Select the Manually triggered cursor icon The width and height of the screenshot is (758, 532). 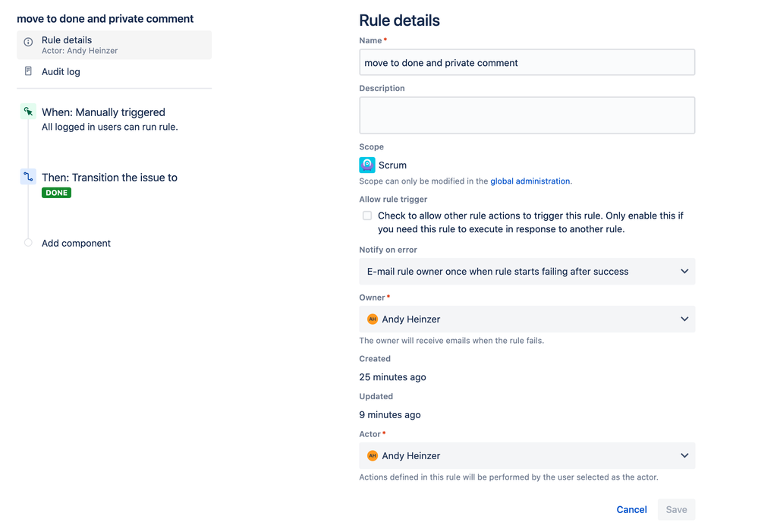tap(28, 112)
